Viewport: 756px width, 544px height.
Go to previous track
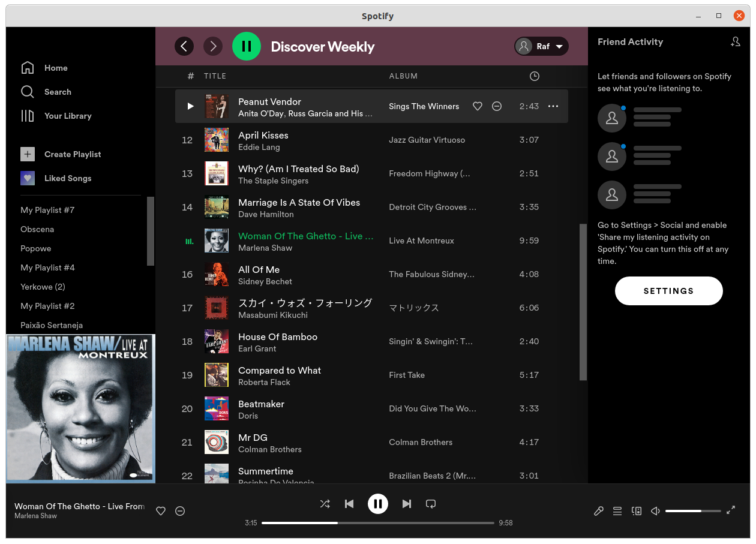(349, 504)
